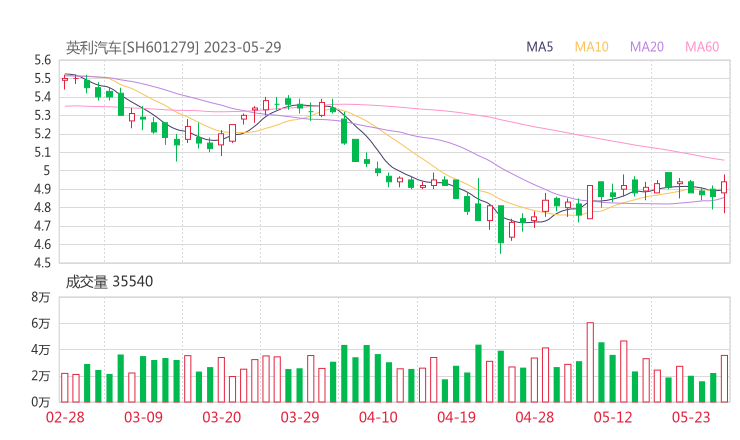Image resolution: width=740 pixels, height=440 pixels.
Task: Click the 03-20 date axis label
Action: click(222, 417)
